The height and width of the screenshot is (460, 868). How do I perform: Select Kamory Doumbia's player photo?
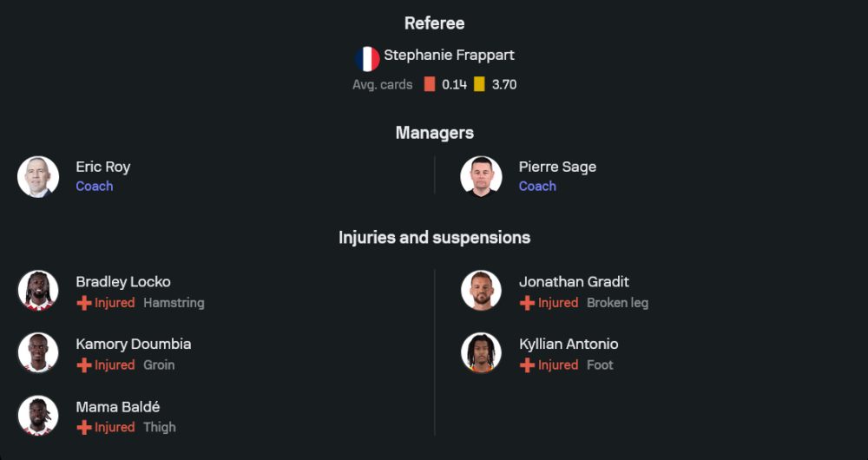(38, 353)
